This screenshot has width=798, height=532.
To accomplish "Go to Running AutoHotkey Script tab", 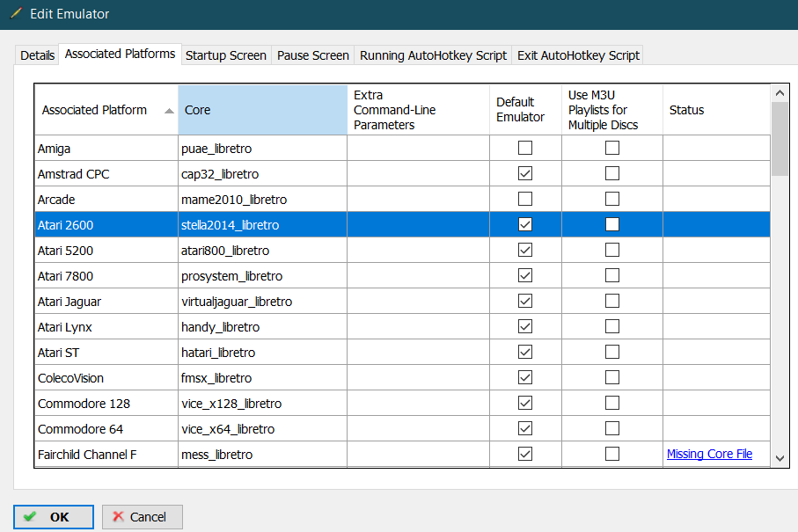I will (x=433, y=55).
